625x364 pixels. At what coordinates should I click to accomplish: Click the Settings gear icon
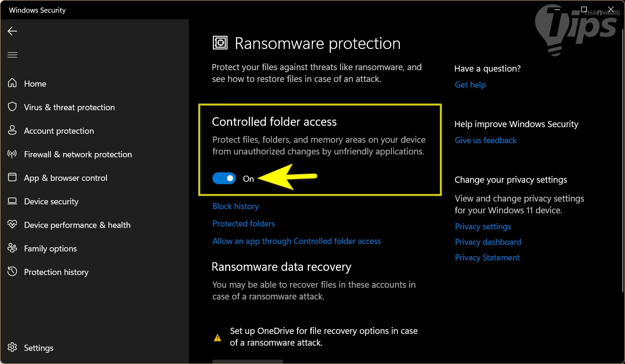click(x=12, y=348)
